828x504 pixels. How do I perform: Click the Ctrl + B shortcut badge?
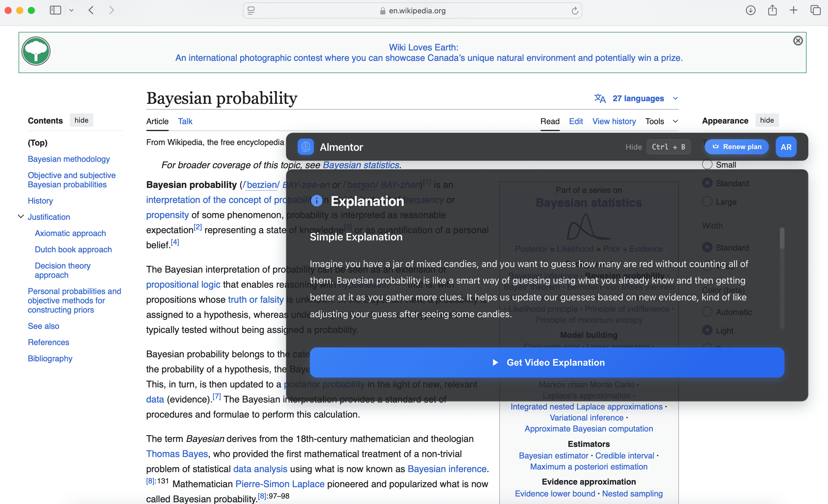click(668, 147)
